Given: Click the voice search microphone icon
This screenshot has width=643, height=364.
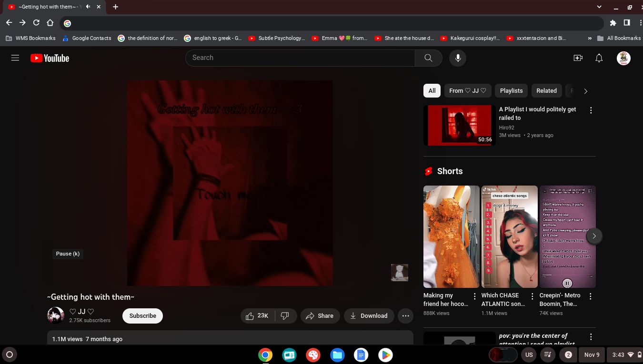Looking at the screenshot, I should [x=458, y=58].
